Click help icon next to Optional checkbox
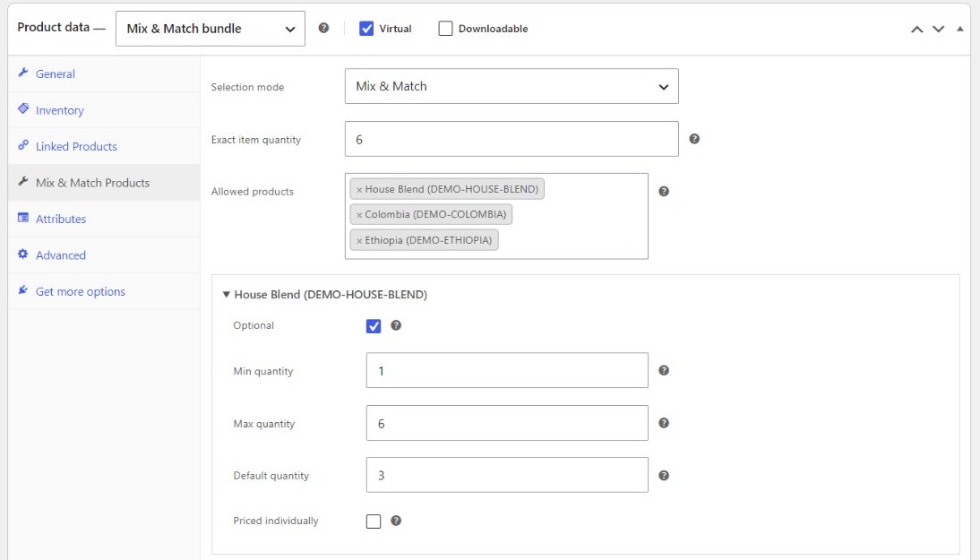980x560 pixels. tap(396, 325)
